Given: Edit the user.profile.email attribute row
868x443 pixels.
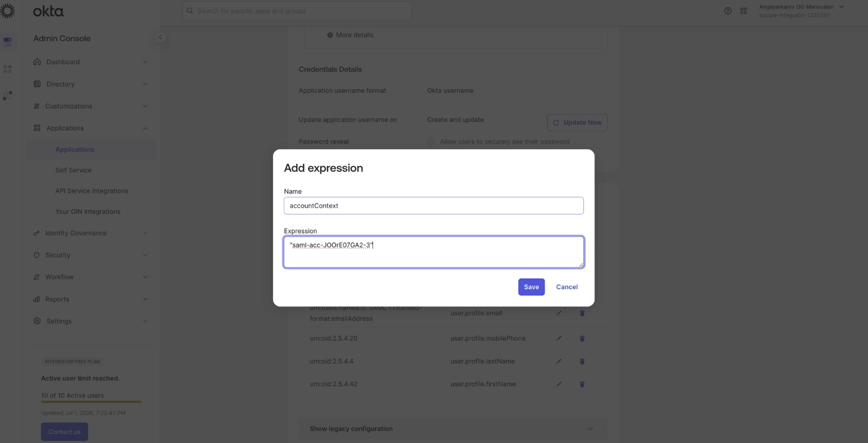Looking at the screenshot, I should pos(559,313).
